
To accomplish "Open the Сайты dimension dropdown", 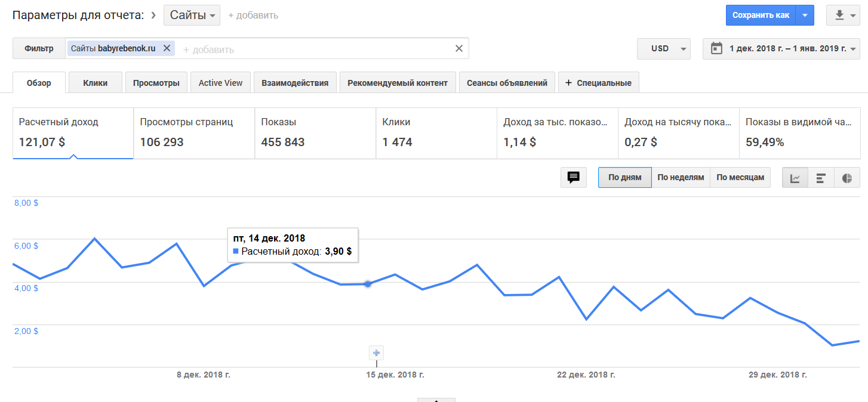I will point(192,16).
